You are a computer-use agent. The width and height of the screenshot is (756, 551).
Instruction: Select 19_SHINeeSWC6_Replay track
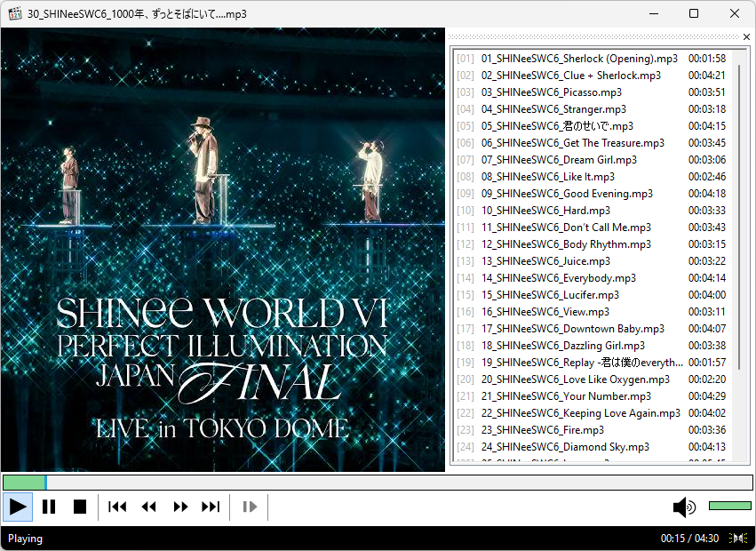[x=592, y=363]
